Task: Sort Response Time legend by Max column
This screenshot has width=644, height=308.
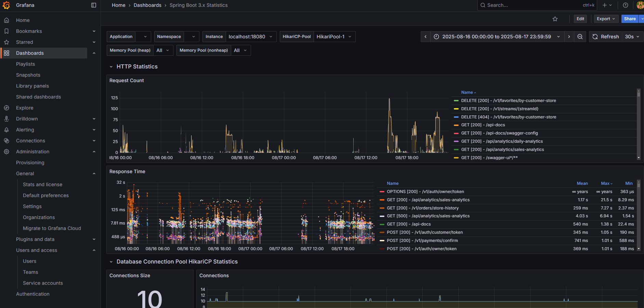Action: (606, 183)
